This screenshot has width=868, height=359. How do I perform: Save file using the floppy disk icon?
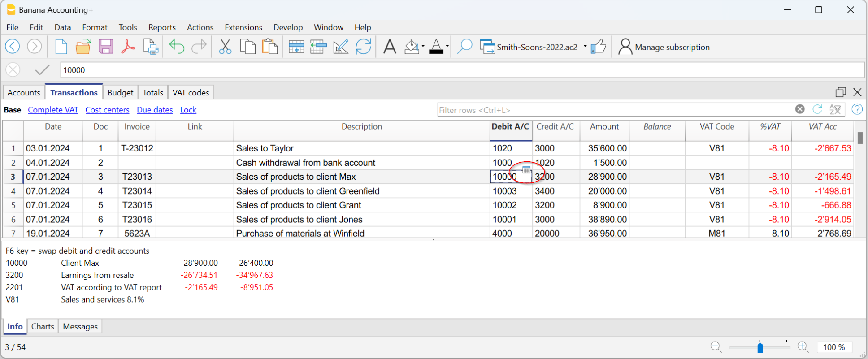(x=106, y=46)
